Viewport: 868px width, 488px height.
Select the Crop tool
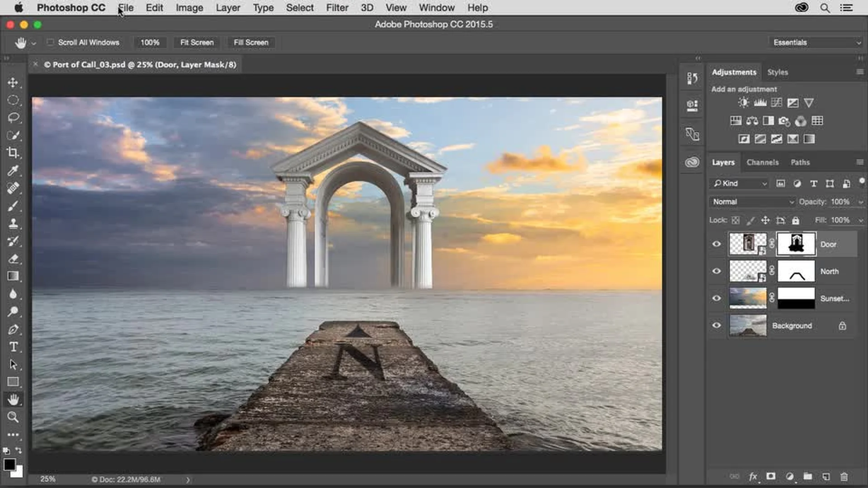pos(13,153)
